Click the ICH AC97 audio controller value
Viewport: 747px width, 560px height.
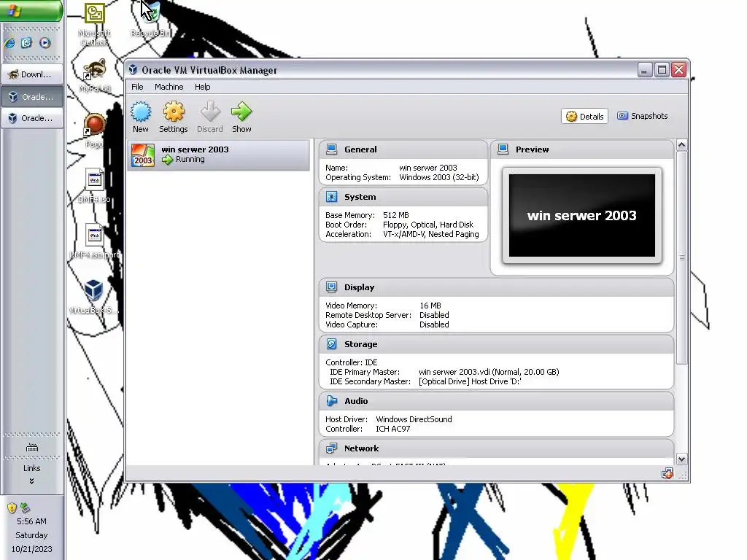tap(392, 429)
